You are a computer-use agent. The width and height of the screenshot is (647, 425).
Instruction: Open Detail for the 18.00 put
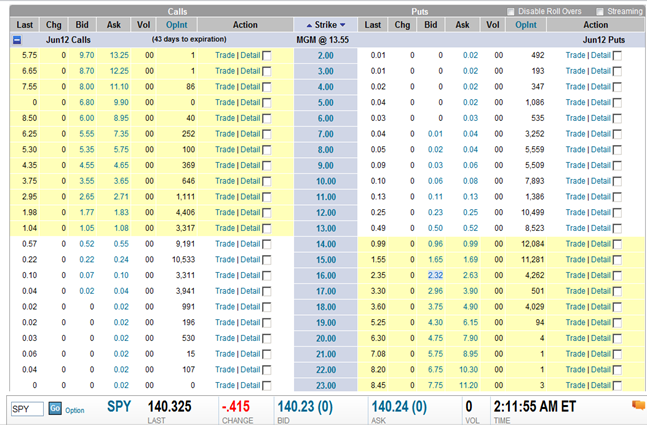click(600, 307)
